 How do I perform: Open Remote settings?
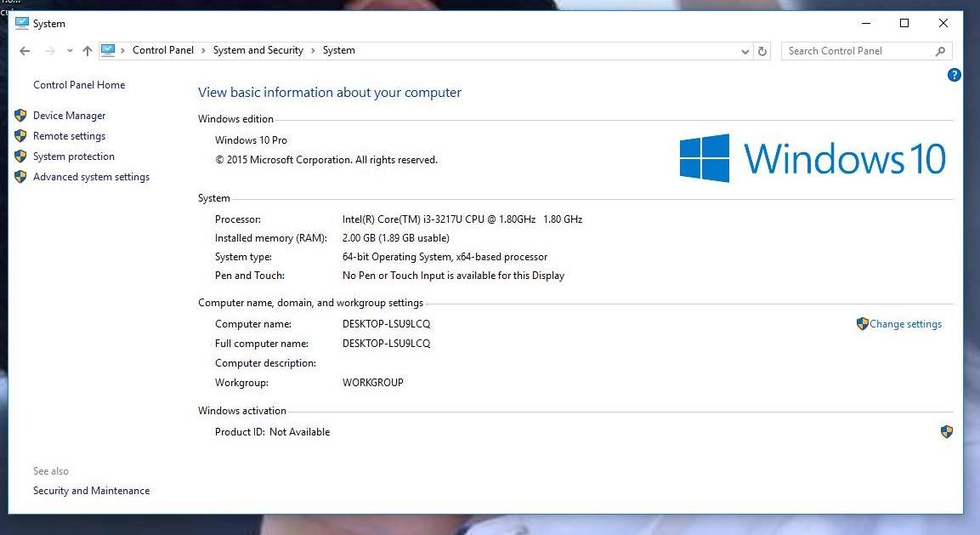click(69, 136)
